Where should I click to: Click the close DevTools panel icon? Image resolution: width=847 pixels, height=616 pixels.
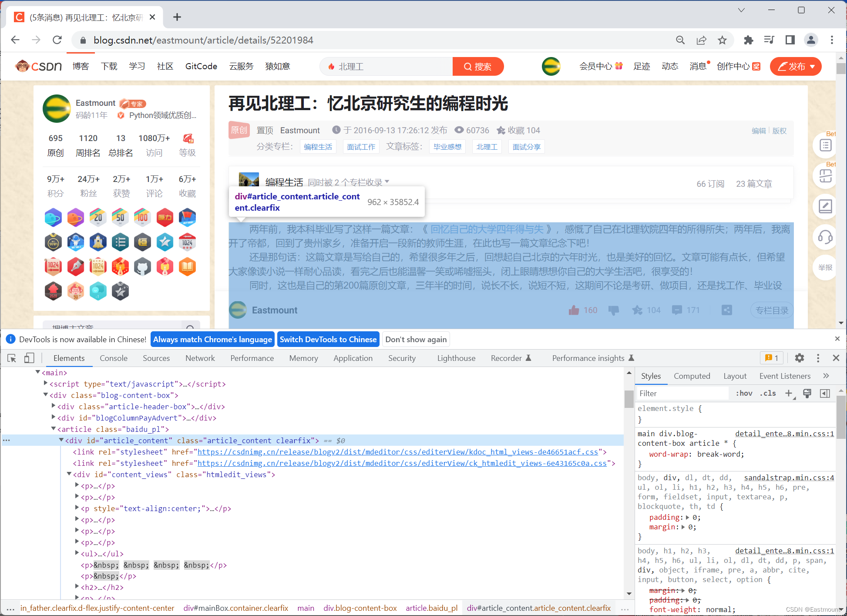pyautogui.click(x=836, y=358)
